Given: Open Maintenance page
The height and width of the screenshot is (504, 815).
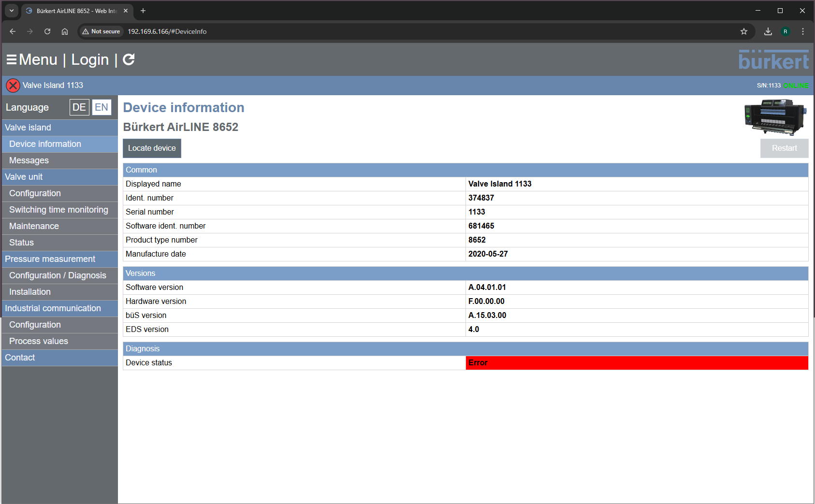Looking at the screenshot, I should pos(60,226).
